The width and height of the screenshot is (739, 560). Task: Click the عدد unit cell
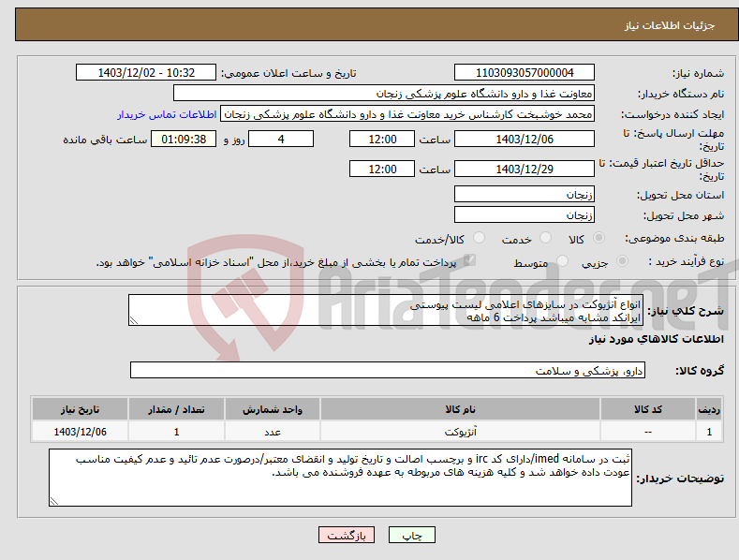[273, 432]
